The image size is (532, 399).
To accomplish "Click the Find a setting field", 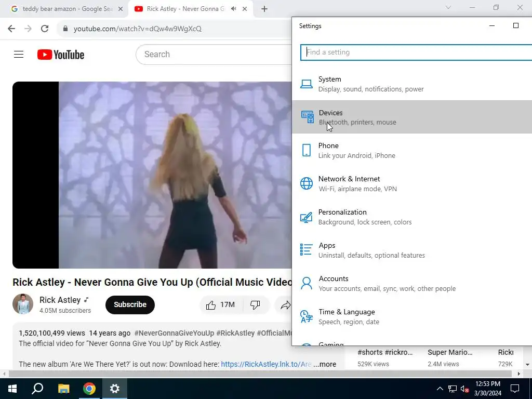I will tap(416, 52).
